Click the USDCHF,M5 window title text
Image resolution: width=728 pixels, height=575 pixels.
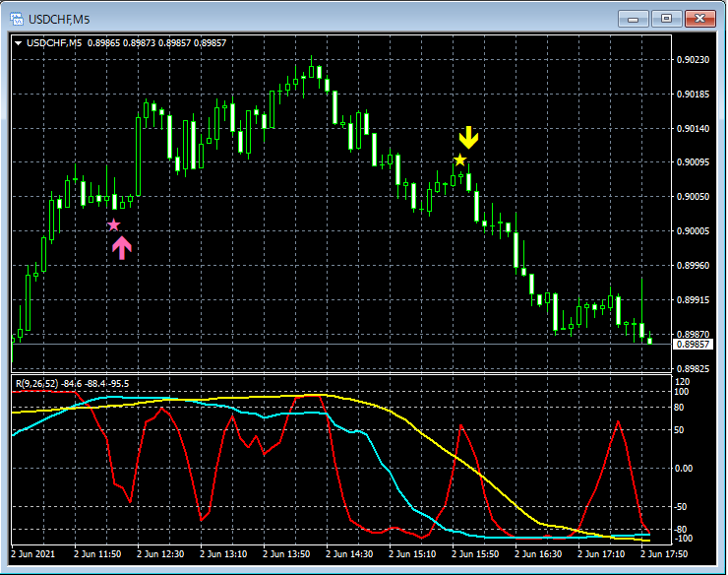(x=59, y=20)
